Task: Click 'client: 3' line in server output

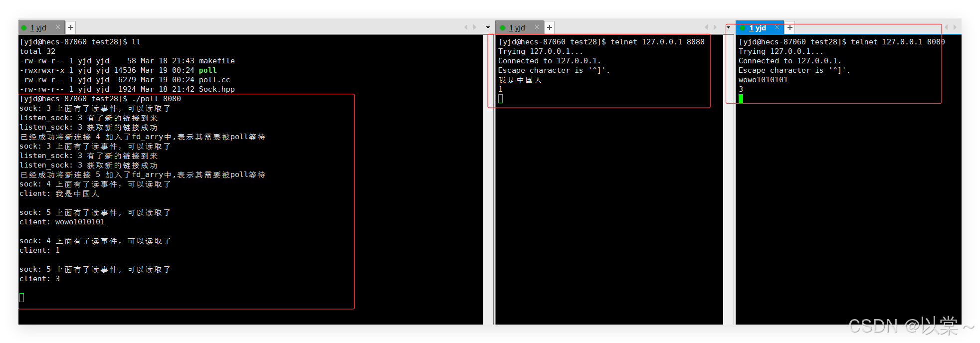Action: coord(39,279)
